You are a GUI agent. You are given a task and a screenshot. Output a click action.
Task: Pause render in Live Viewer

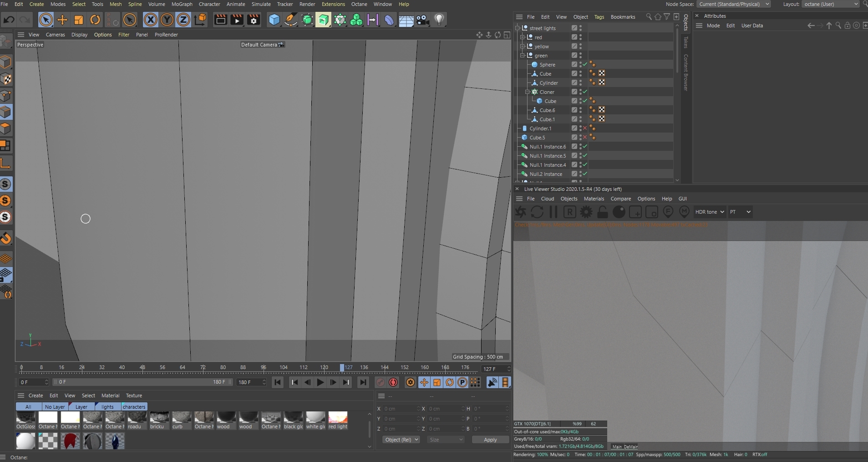tap(553, 212)
